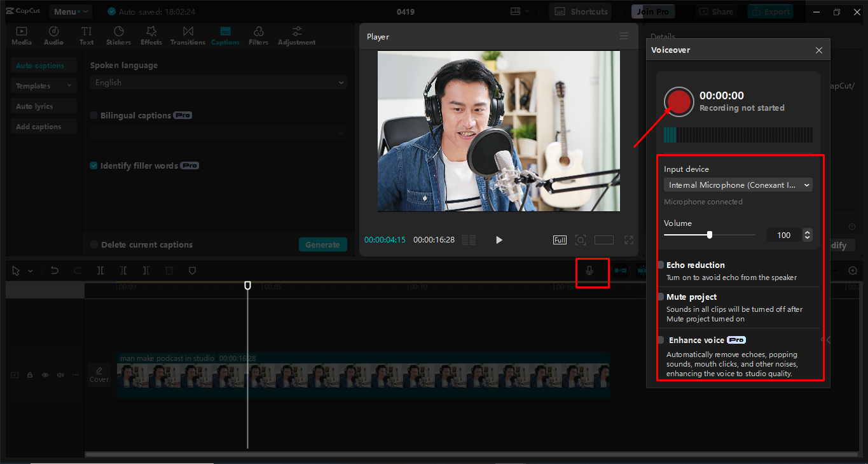Click the 00:00:04:15 current timecode

click(385, 240)
